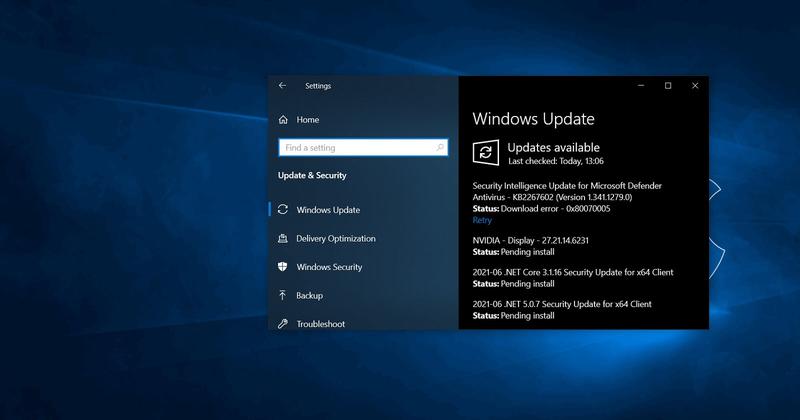800x420 pixels.
Task: Click the search magnifier icon
Action: (x=439, y=147)
